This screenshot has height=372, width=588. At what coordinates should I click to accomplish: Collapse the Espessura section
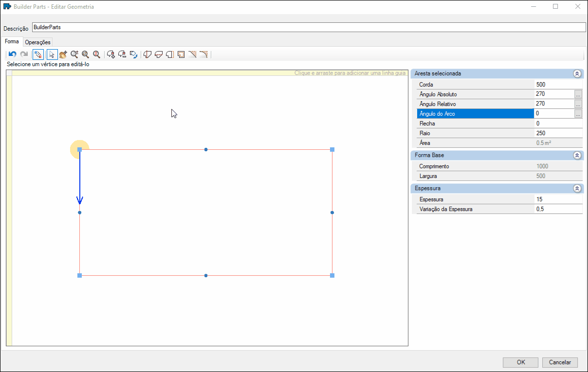pyautogui.click(x=577, y=188)
